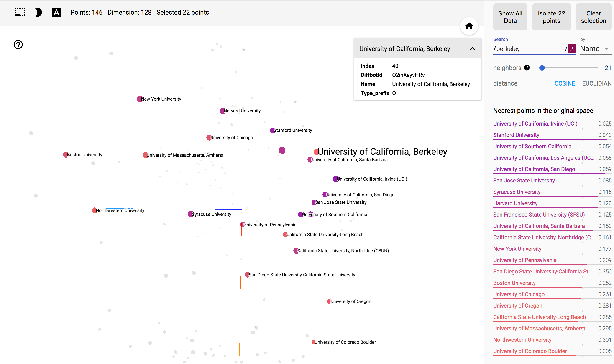The image size is (614, 364).
Task: Activate the bounding box selection tool
Action: pos(20,12)
